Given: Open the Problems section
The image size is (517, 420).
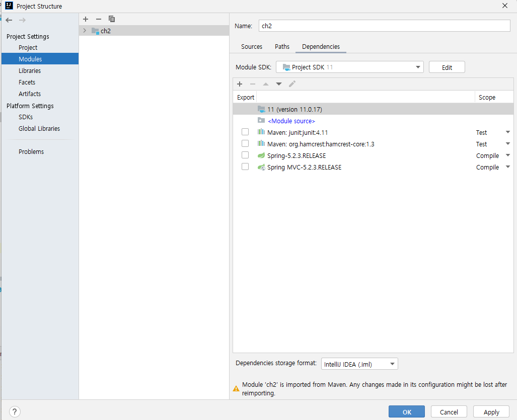Looking at the screenshot, I should click(31, 151).
